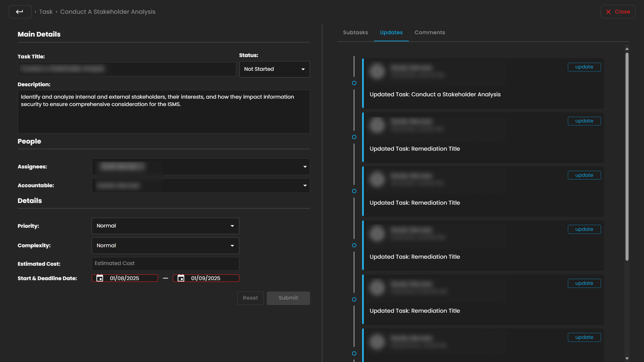Click the back arrow icon
644x362 pixels.
20,12
